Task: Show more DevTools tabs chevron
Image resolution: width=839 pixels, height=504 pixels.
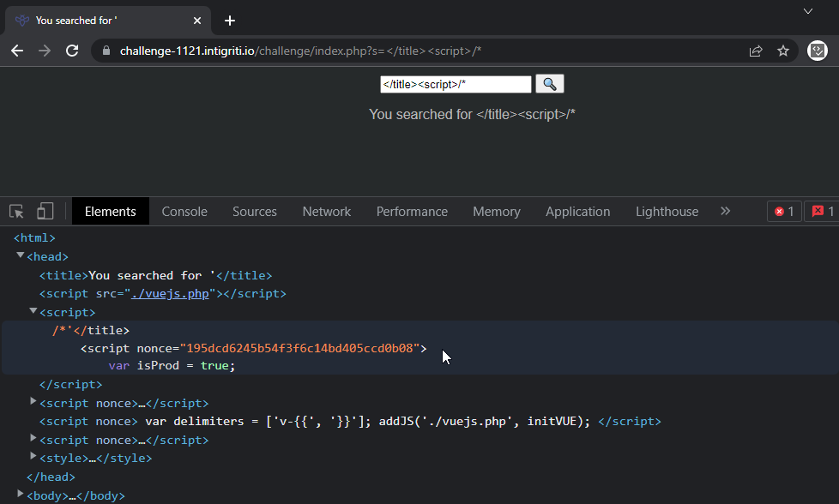Action: point(725,211)
